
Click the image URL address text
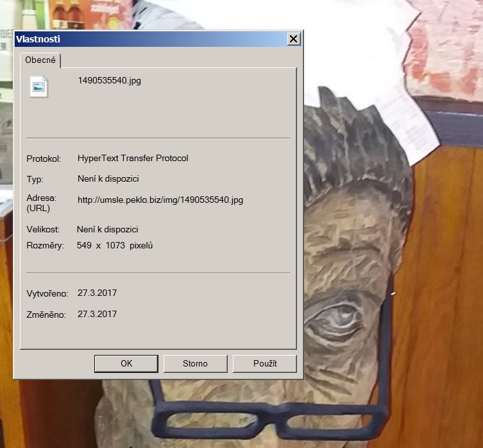[x=160, y=200]
